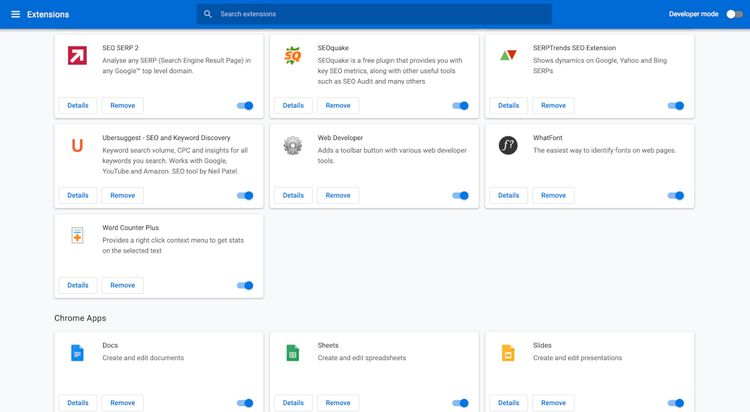Click the WhatFont f? icon
Viewport: 750px width, 412px height.
pyautogui.click(x=508, y=145)
